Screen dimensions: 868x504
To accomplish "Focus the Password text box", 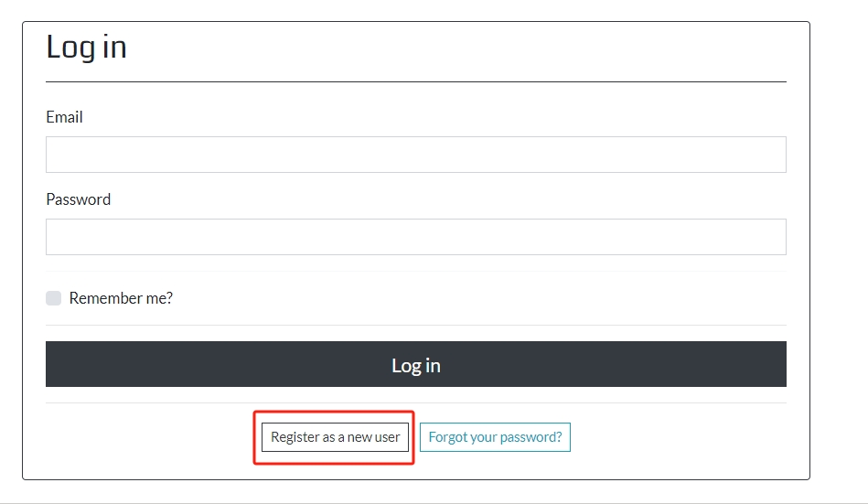I will pyautogui.click(x=415, y=237).
